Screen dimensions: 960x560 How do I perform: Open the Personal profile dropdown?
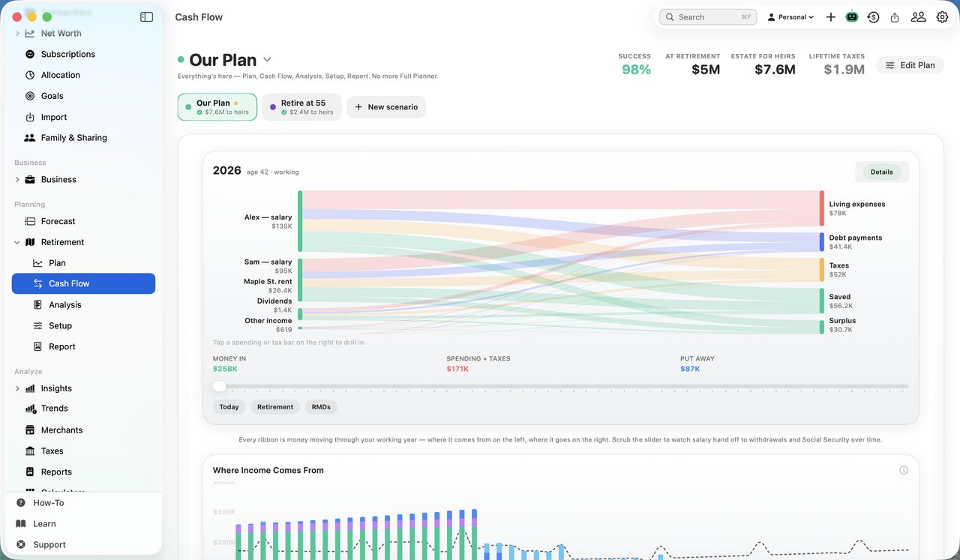[x=790, y=16]
